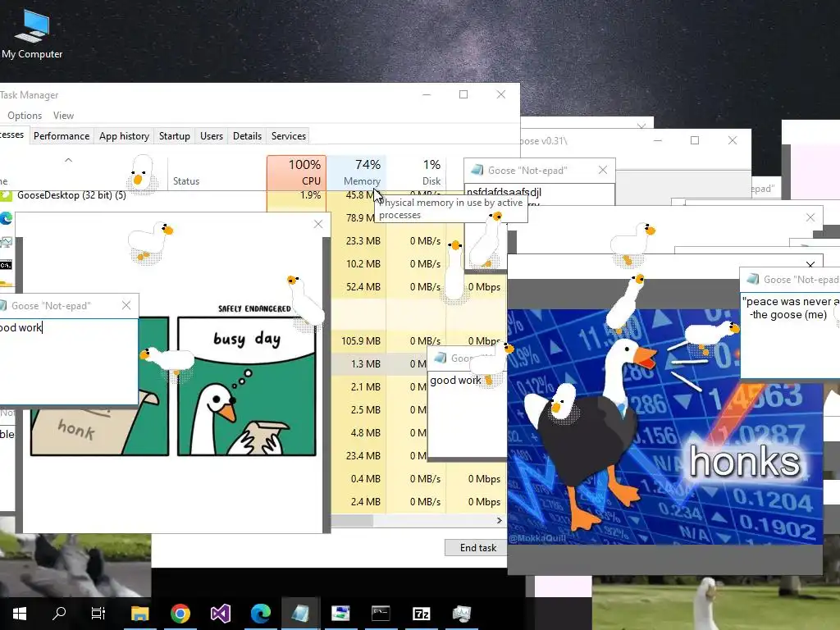
Task: Sort processes by Memory column
Action: (x=356, y=172)
